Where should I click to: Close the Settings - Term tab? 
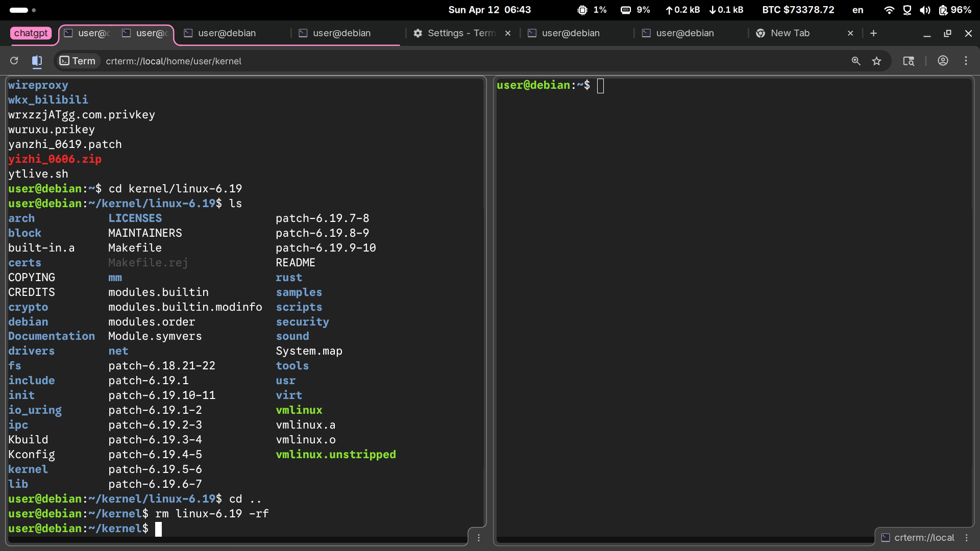pyautogui.click(x=508, y=33)
